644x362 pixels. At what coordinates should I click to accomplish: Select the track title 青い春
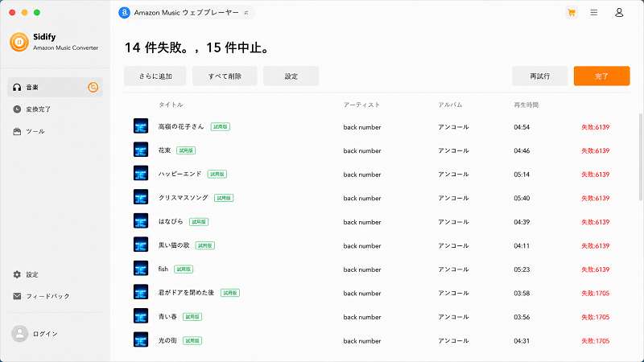tap(167, 316)
